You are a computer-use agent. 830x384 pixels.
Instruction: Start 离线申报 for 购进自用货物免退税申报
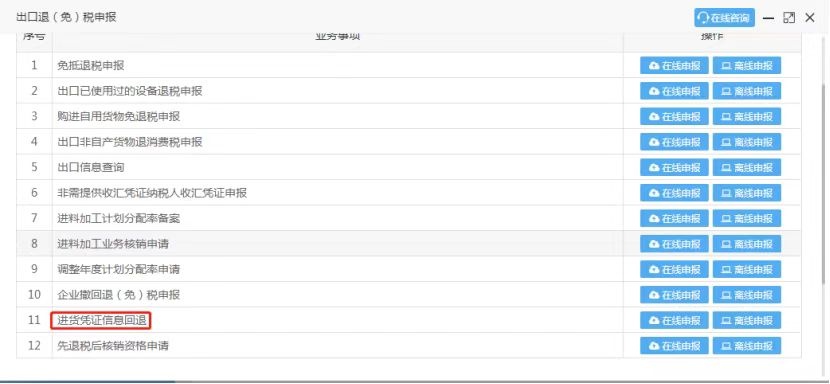(x=746, y=117)
